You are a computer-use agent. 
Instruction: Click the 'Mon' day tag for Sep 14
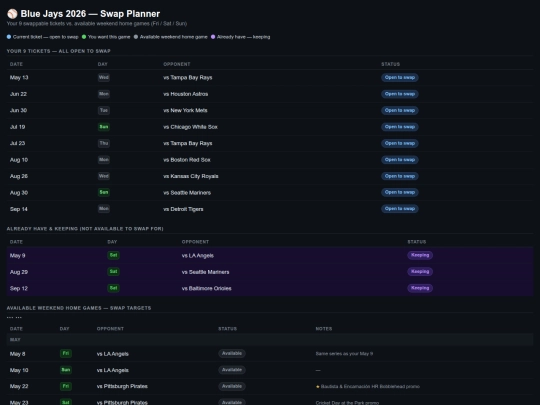click(x=104, y=209)
